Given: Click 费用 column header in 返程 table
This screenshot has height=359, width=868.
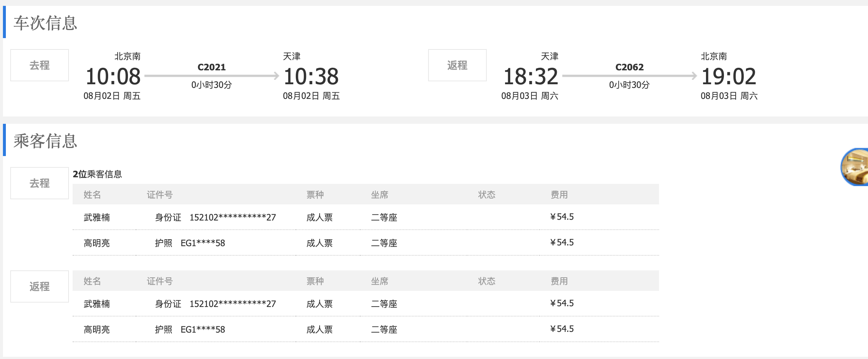Looking at the screenshot, I should tap(559, 281).
